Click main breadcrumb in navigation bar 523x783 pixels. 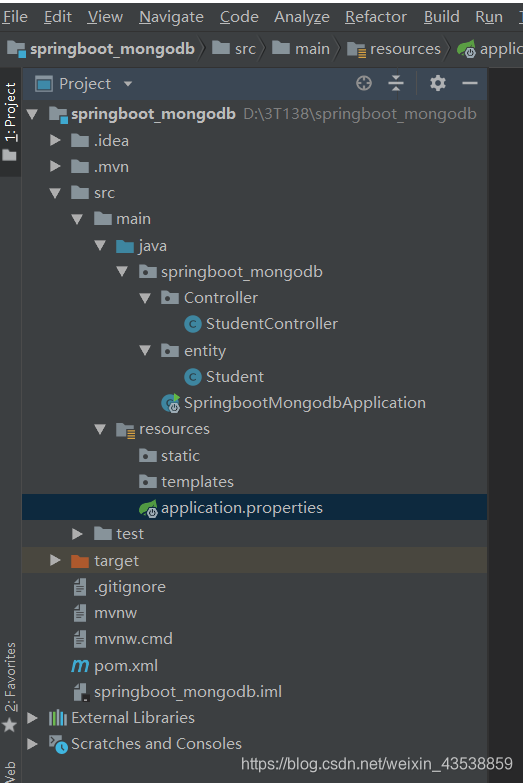pyautogui.click(x=301, y=49)
